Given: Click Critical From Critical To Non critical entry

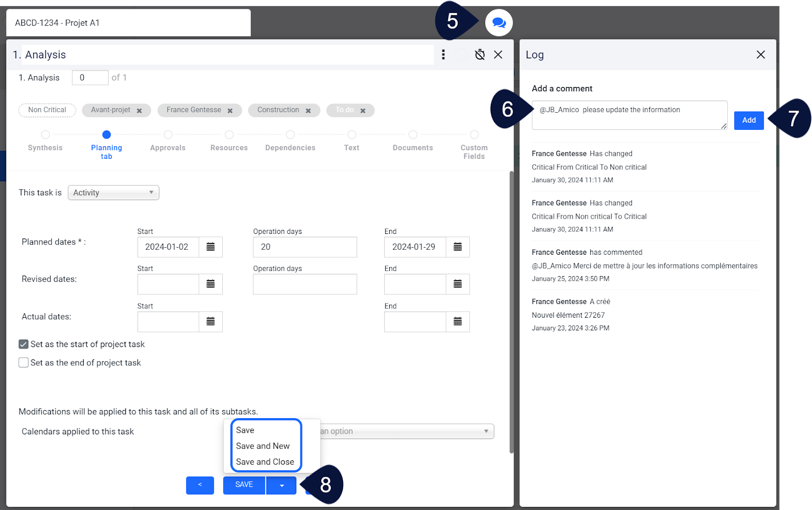Looking at the screenshot, I should [x=589, y=167].
